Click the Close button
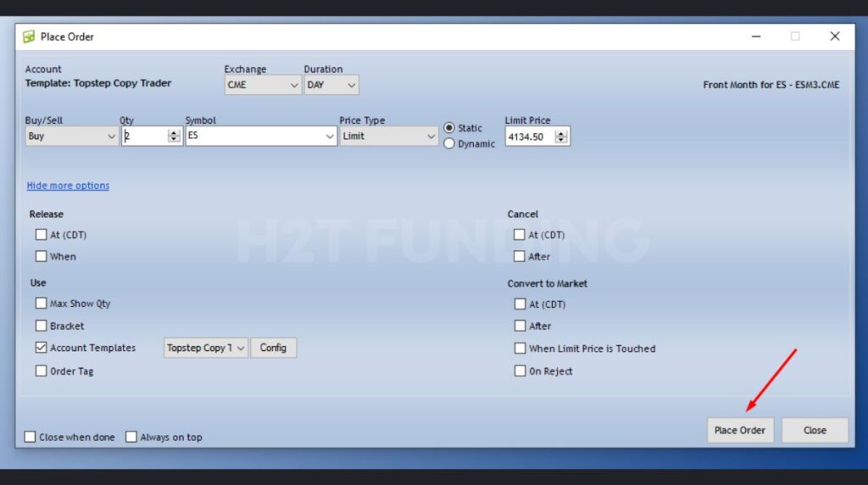 [x=815, y=430]
